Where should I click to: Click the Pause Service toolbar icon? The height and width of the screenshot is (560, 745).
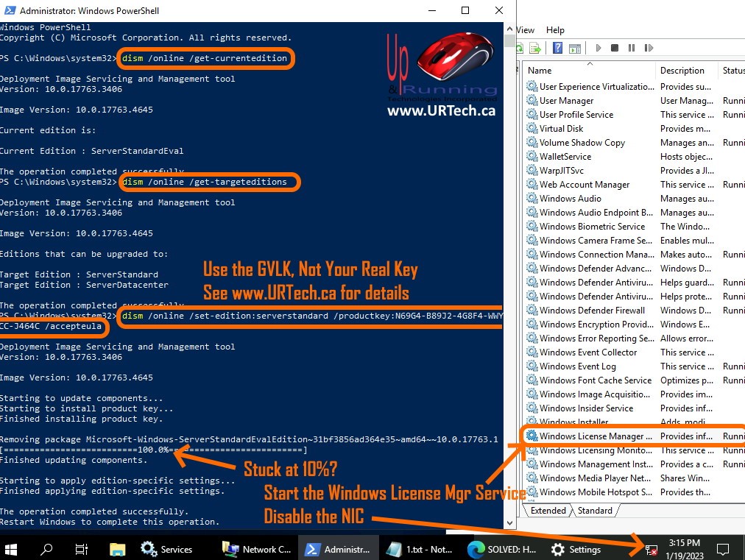pyautogui.click(x=631, y=48)
